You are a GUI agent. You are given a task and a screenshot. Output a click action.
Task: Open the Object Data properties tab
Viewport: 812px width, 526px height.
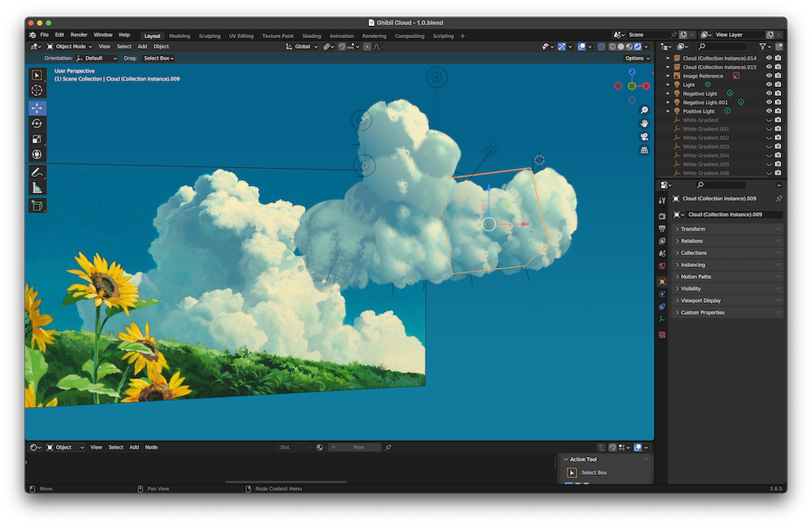[x=662, y=320]
